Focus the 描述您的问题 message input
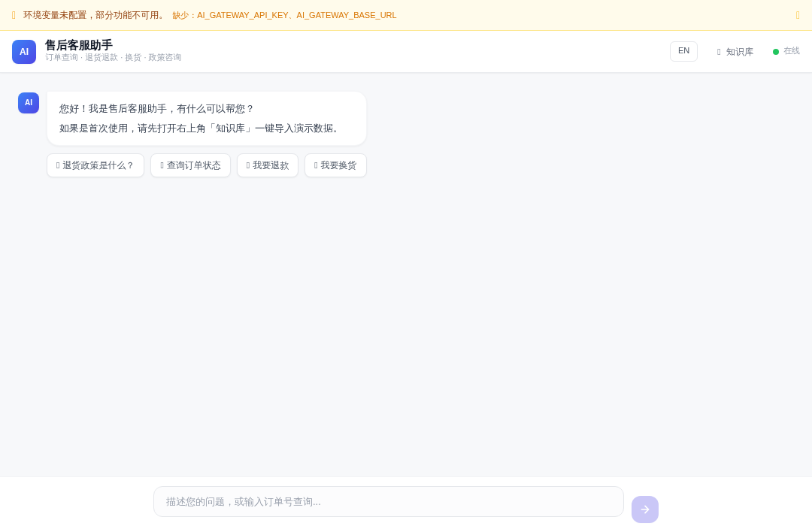 coord(389,501)
